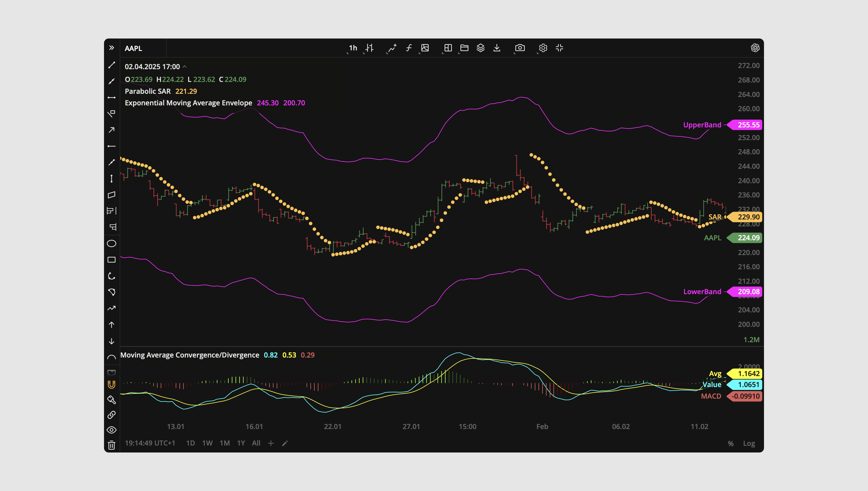Toggle percent scale mode

[x=731, y=444]
